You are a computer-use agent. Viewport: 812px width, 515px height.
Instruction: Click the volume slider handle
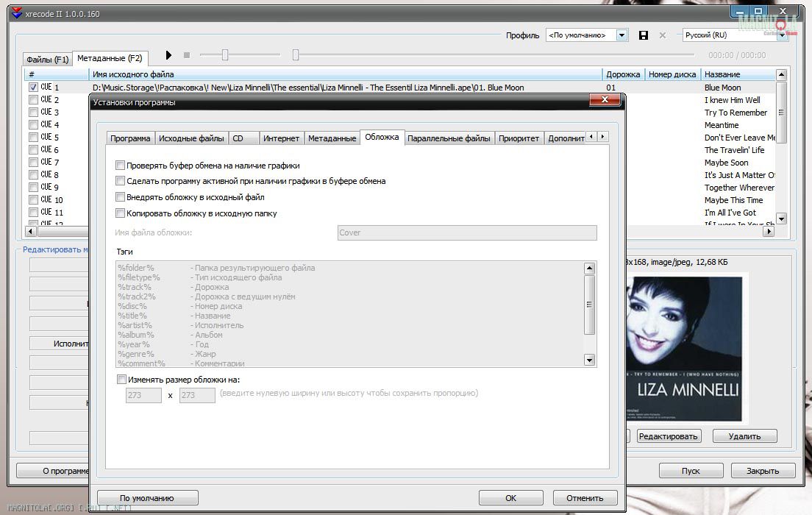coord(225,55)
